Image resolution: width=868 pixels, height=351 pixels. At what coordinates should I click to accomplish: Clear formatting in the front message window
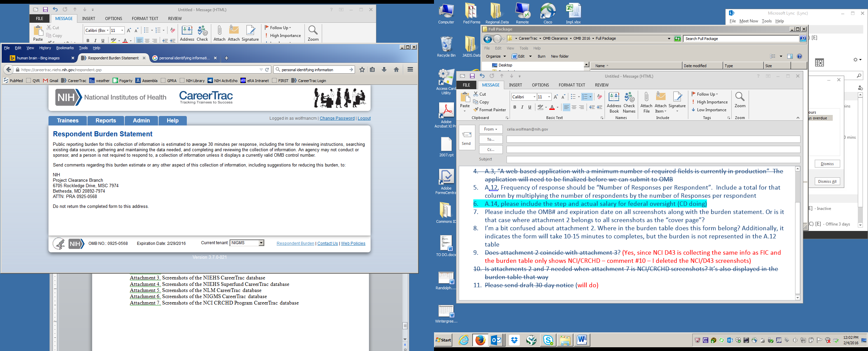pyautogui.click(x=599, y=97)
